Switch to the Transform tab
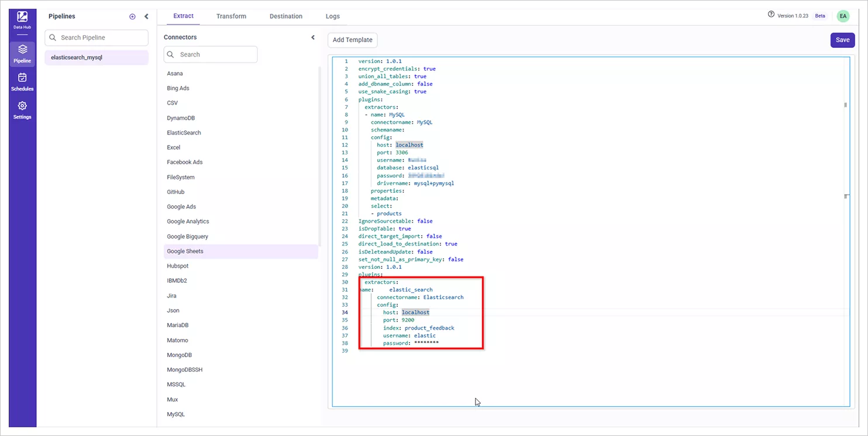Image resolution: width=868 pixels, height=436 pixels. tap(231, 16)
